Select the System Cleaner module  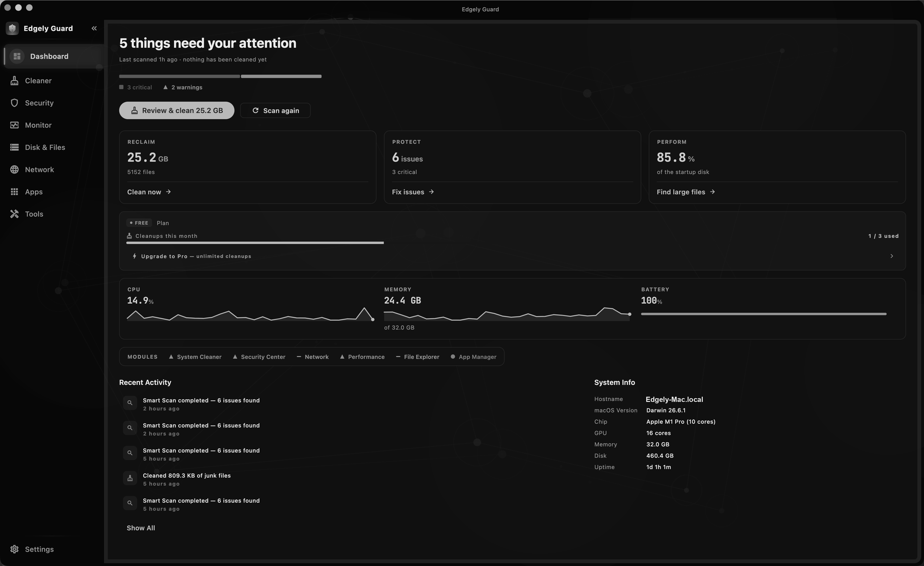pyautogui.click(x=195, y=357)
